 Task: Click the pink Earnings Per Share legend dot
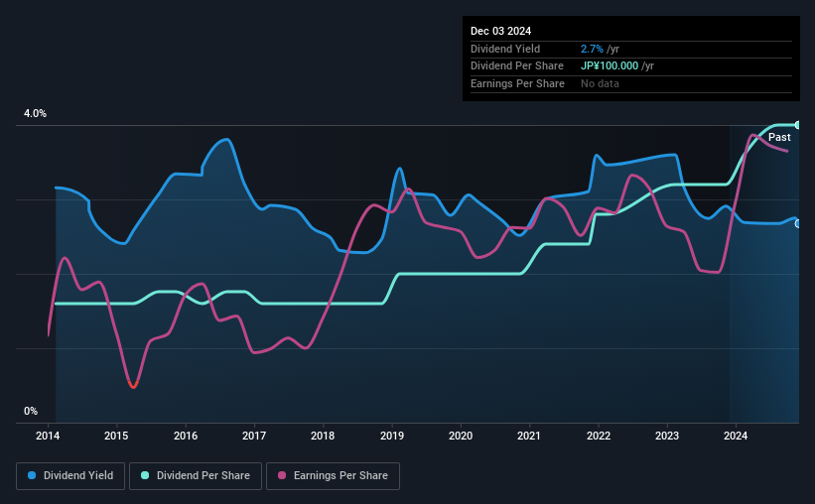(282, 475)
